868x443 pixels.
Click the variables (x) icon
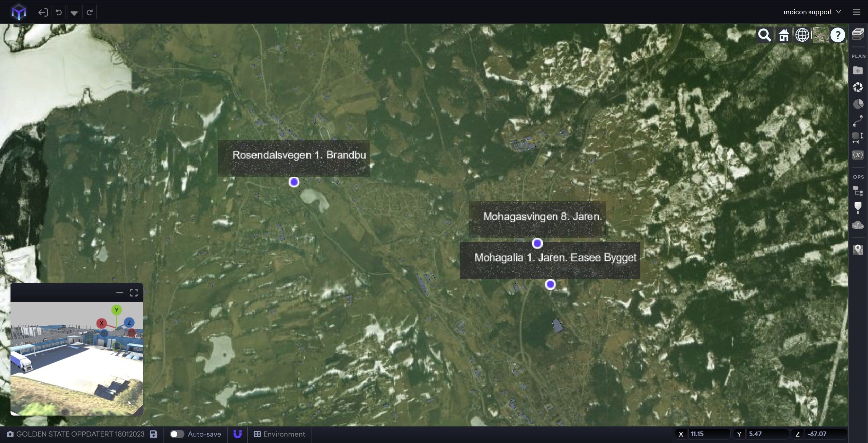(858, 155)
